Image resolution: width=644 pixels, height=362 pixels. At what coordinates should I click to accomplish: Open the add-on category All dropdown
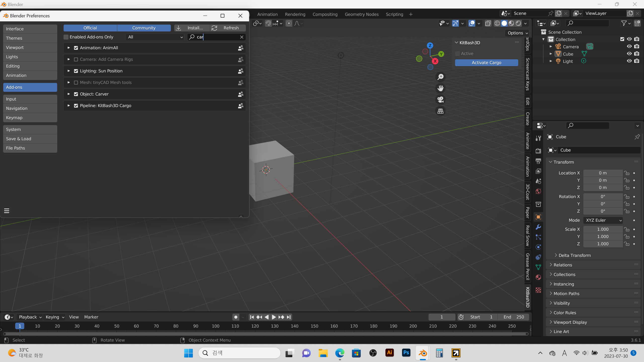click(155, 37)
